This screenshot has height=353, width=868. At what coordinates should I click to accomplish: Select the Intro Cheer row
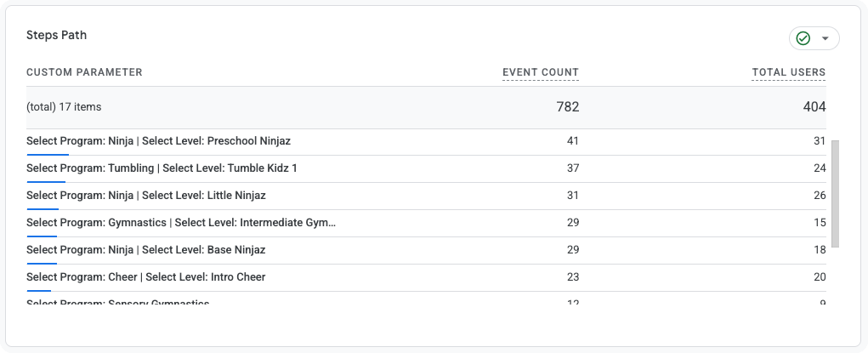click(x=426, y=277)
